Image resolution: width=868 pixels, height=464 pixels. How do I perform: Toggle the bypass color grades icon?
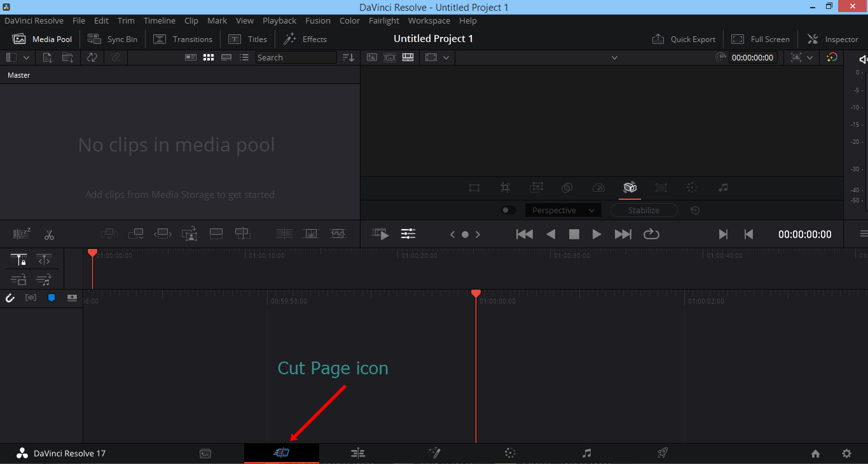pos(832,57)
